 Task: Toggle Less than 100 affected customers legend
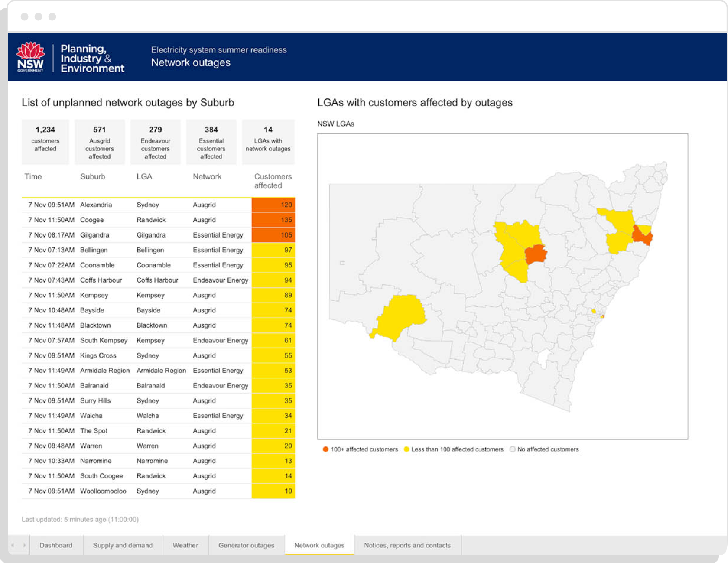[453, 449]
